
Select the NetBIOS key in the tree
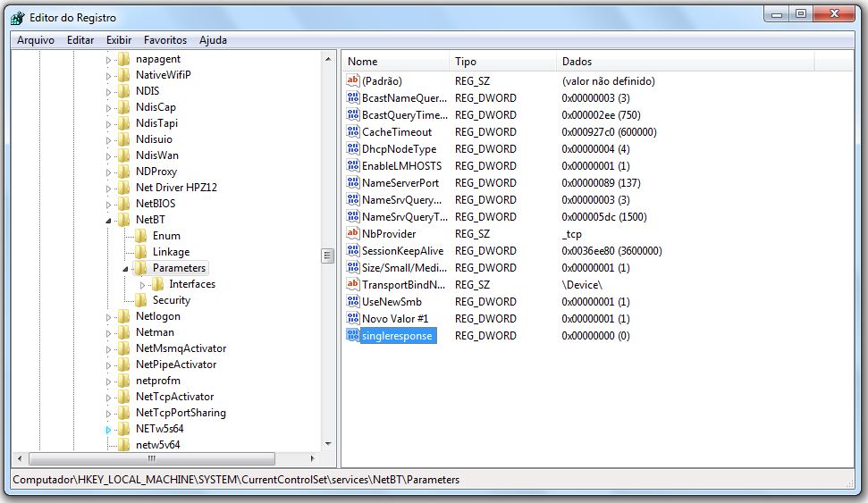[155, 204]
